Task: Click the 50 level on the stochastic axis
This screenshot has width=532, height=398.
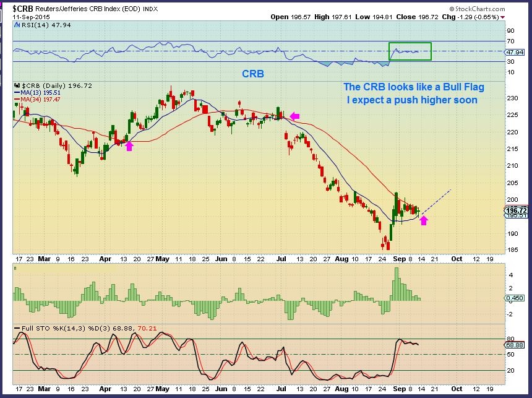Action: point(510,354)
